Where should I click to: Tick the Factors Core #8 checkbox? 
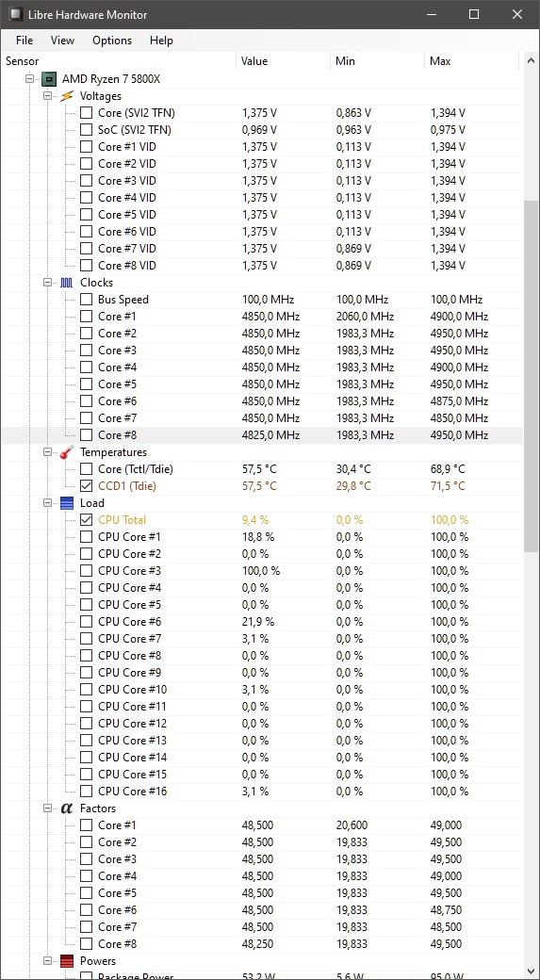(87, 943)
